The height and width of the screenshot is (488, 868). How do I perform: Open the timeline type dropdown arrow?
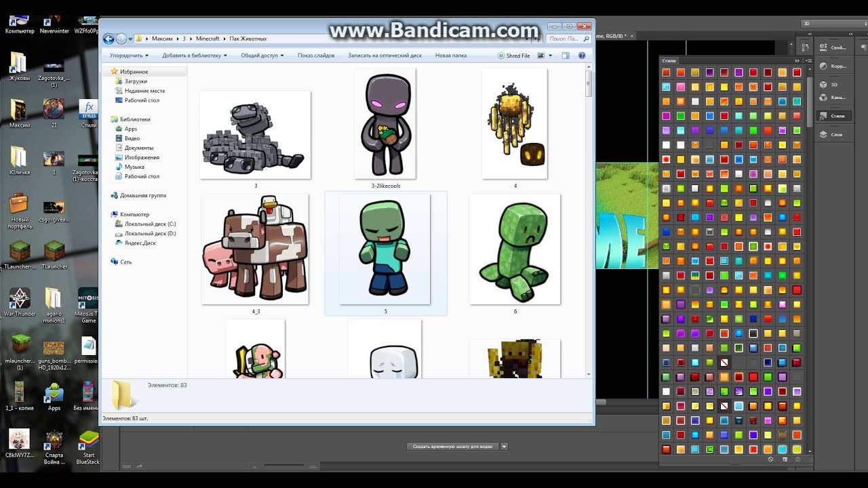[x=504, y=447]
